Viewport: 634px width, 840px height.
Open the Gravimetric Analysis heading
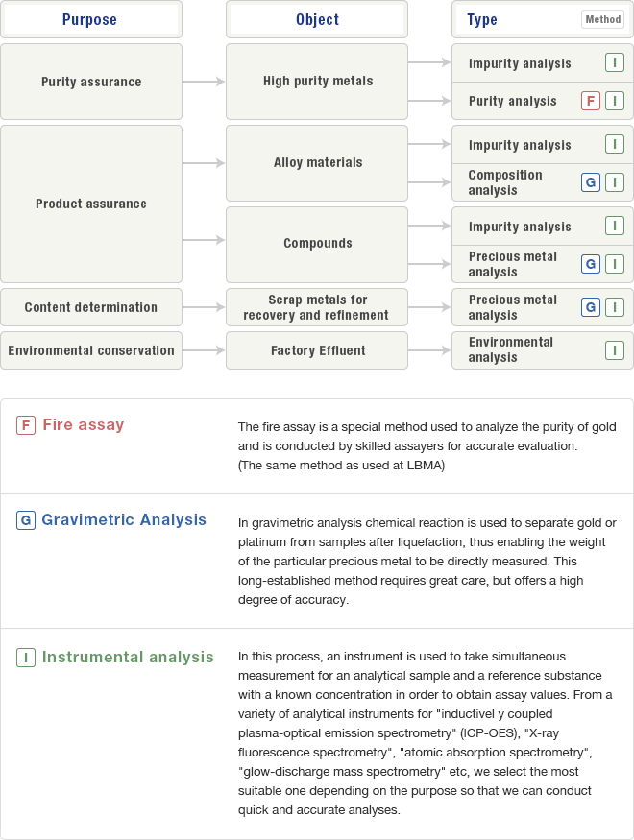[x=124, y=520]
